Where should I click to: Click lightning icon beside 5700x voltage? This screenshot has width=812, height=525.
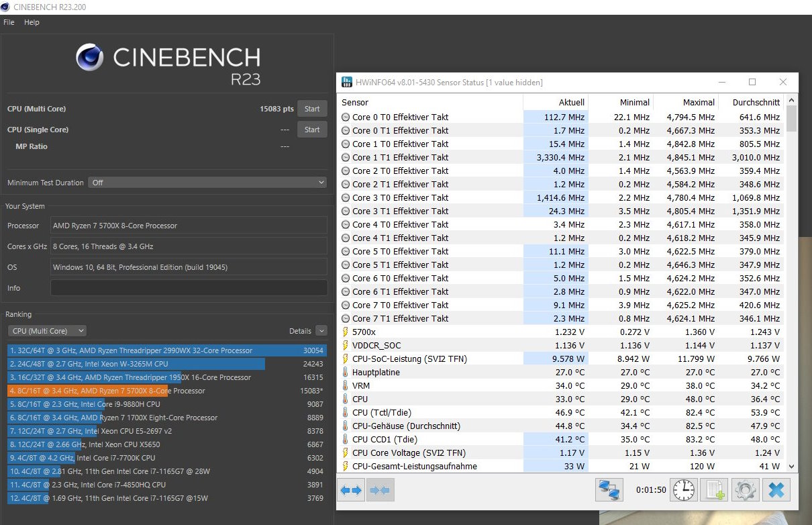pyautogui.click(x=346, y=332)
